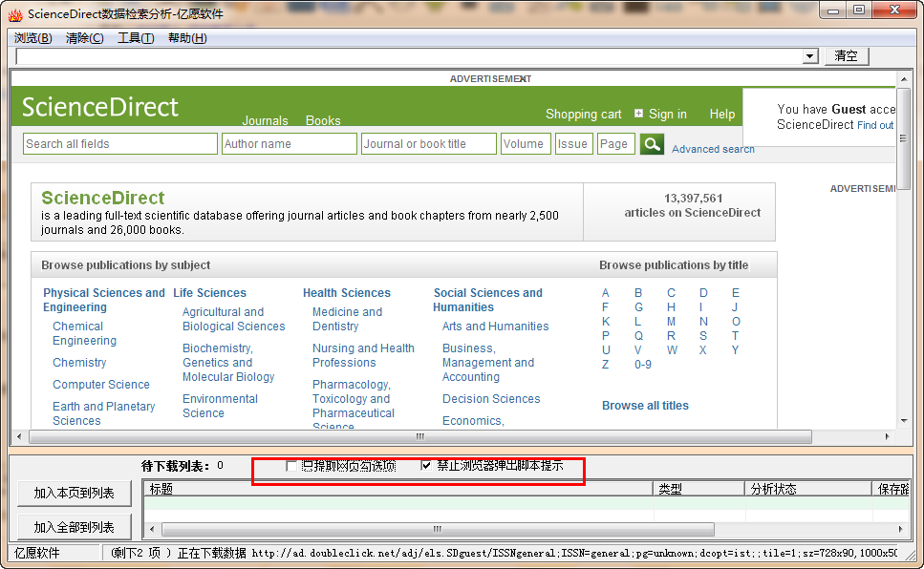
Task: Open Medicine and Dentistry link
Action: point(347,319)
